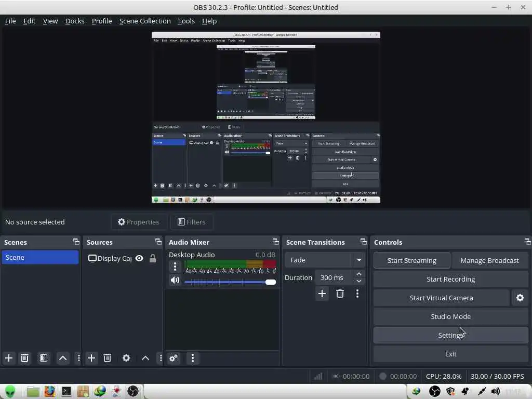Open Sources dock more options dots

point(161,358)
